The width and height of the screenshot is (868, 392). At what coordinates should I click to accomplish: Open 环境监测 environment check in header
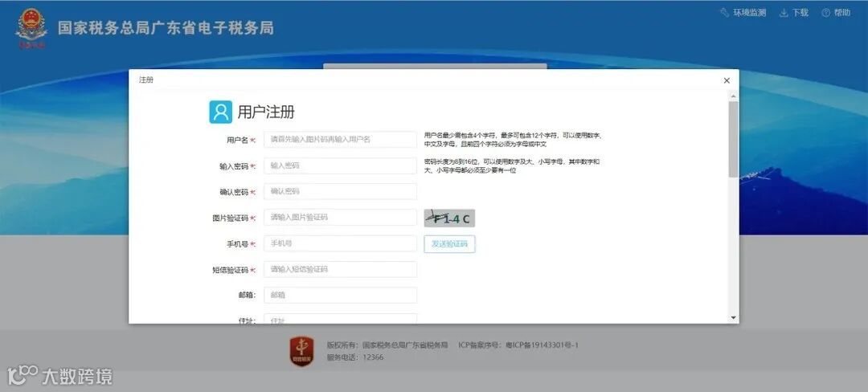coord(743,13)
